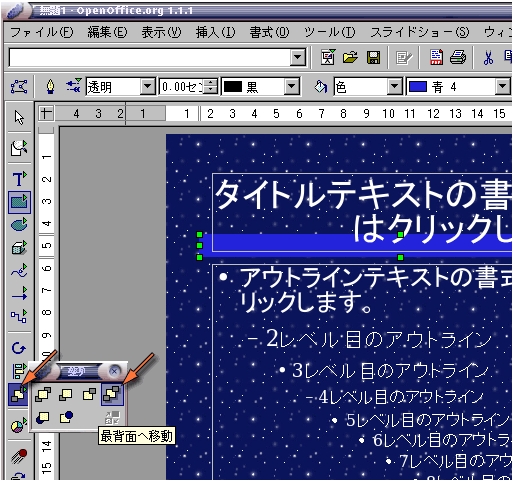Export directly as PDF

[436, 57]
